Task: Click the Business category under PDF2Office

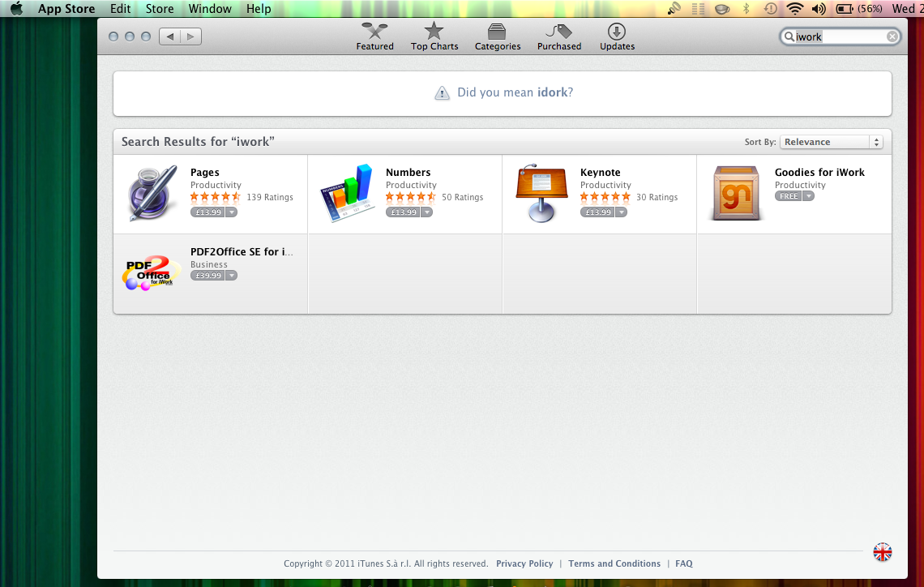Action: (x=208, y=264)
